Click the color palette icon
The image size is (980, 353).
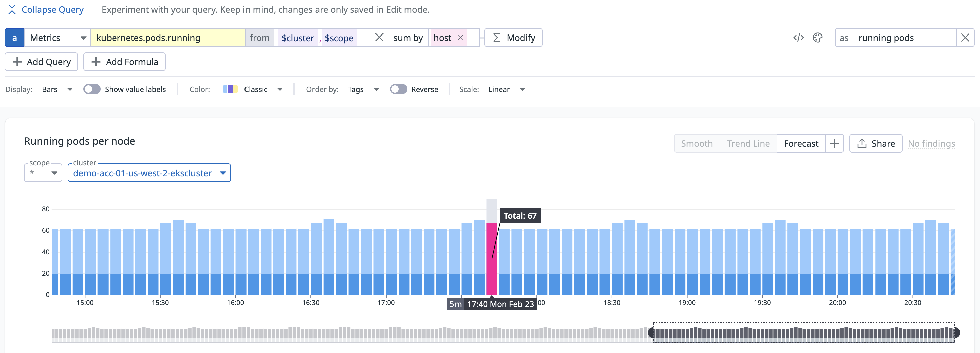817,38
